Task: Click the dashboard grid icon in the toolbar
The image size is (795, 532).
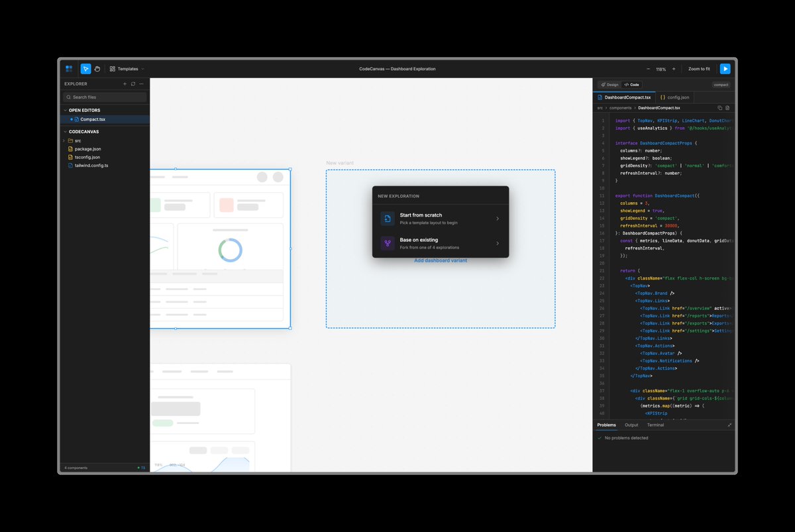Action: pyautogui.click(x=70, y=68)
